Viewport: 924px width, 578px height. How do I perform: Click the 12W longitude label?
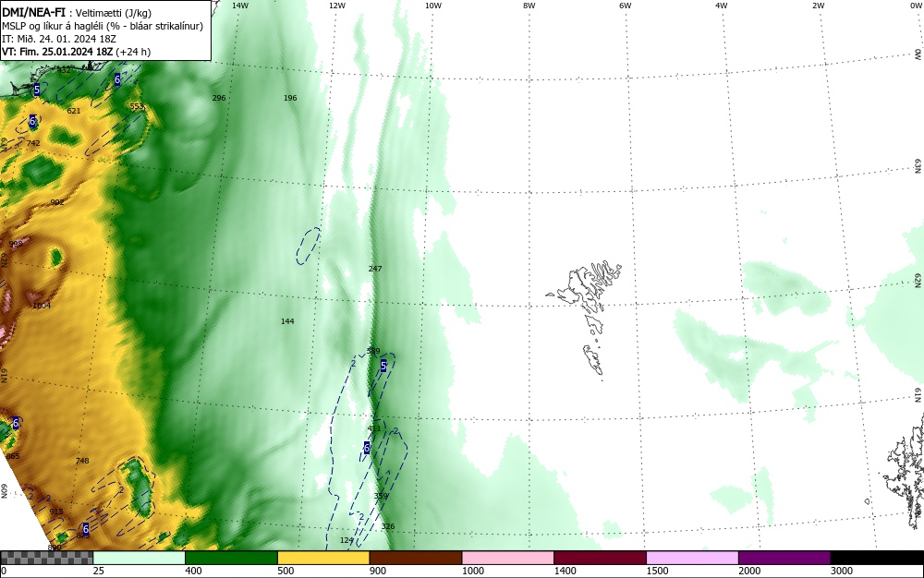[336, 6]
